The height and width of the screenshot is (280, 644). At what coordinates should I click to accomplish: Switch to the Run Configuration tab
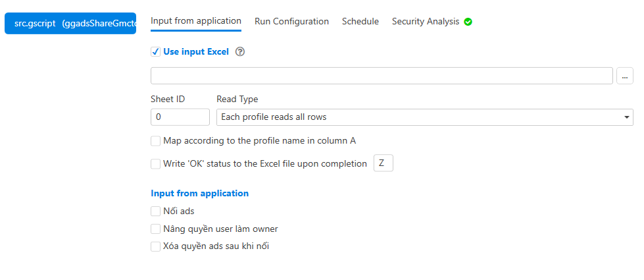point(291,22)
